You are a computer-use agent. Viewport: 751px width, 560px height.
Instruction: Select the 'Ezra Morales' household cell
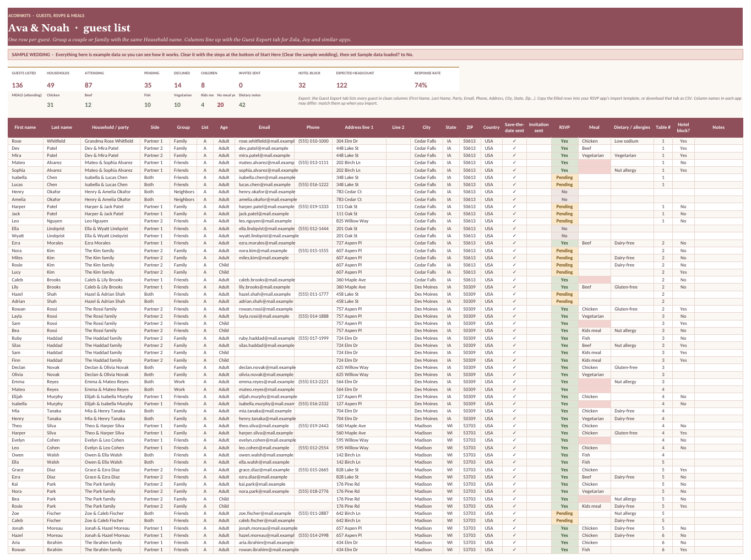pos(111,243)
